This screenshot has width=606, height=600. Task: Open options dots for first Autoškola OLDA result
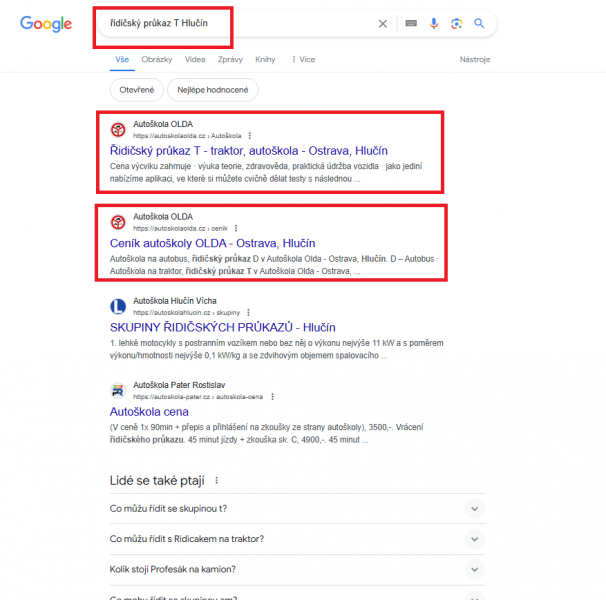tap(250, 136)
